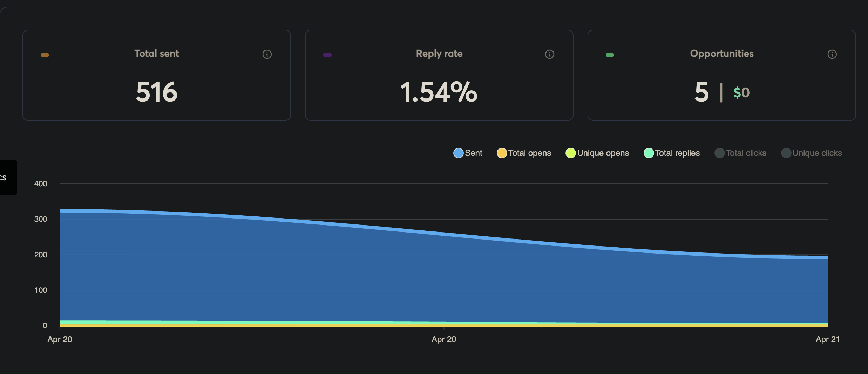Click the info icon on Reply rate card
Screen dimensions: 868x374
549,54
